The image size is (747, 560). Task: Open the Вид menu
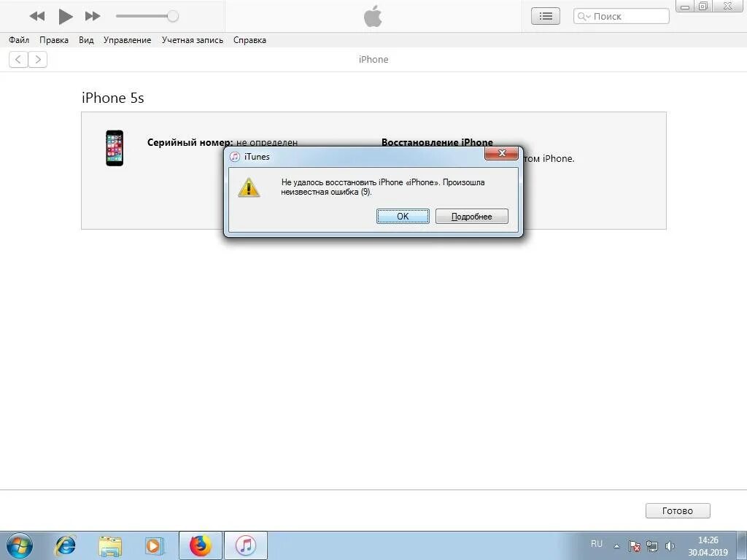(86, 40)
